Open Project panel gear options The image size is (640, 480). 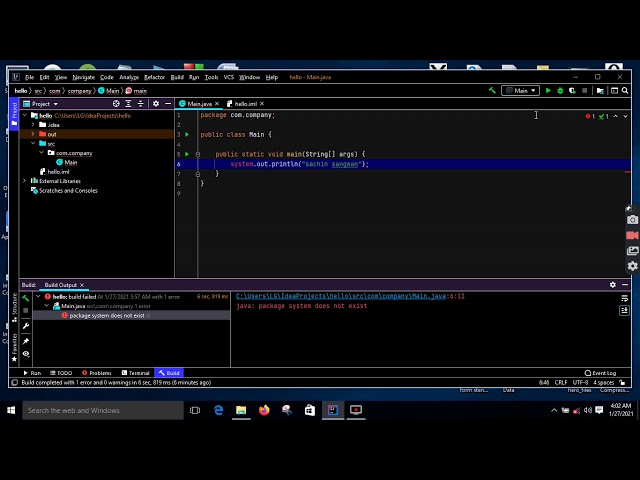coord(156,104)
